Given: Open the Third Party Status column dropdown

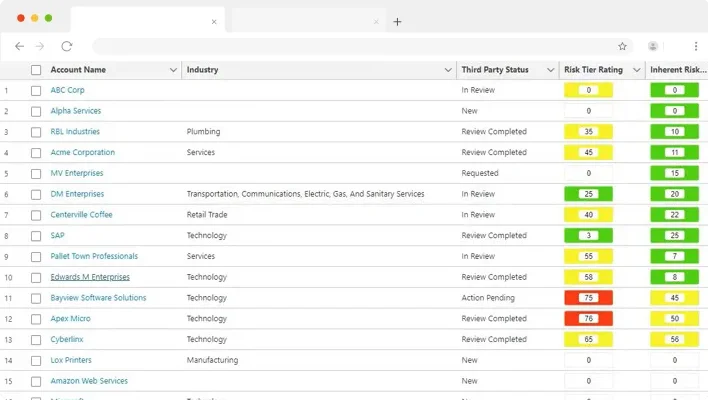Looking at the screenshot, I should (550, 70).
